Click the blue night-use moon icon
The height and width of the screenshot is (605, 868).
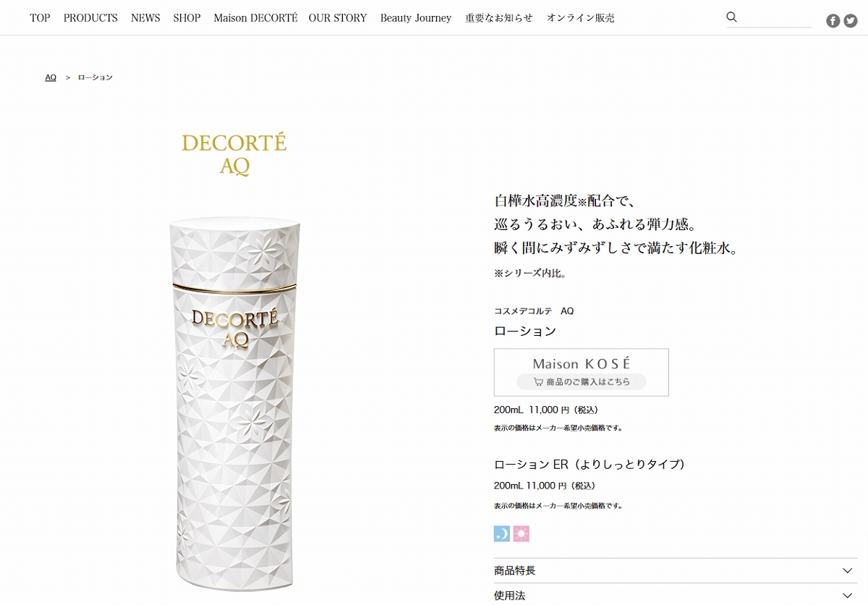click(502, 534)
